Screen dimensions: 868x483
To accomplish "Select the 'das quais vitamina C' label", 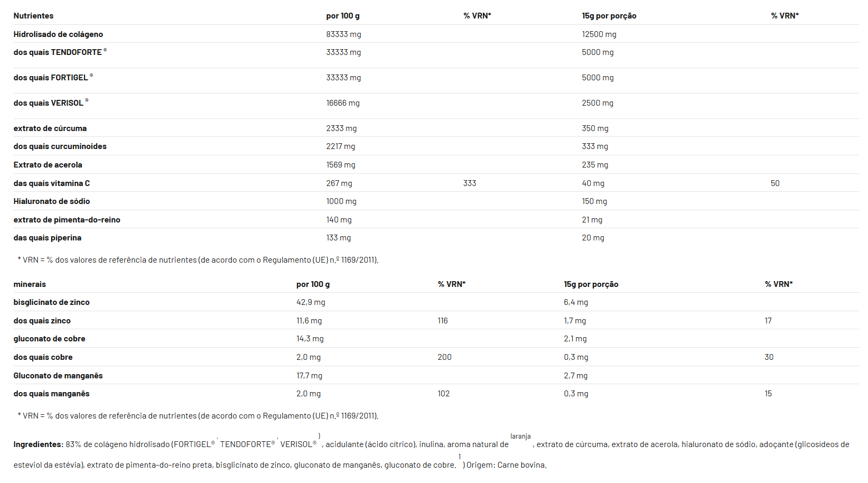I will 52,183.
